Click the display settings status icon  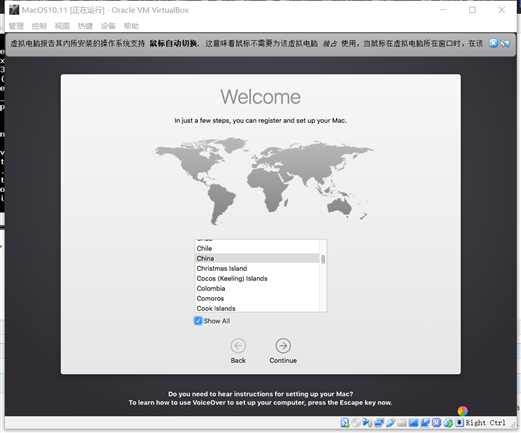click(413, 423)
